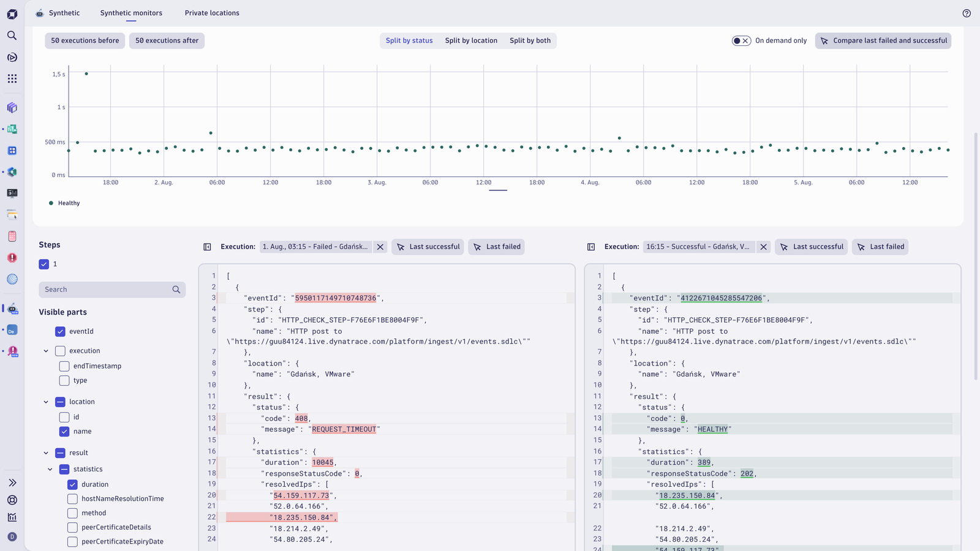Open the Synthetic robot app in sidebar
Viewport: 980px width, 551px height.
click(12, 309)
